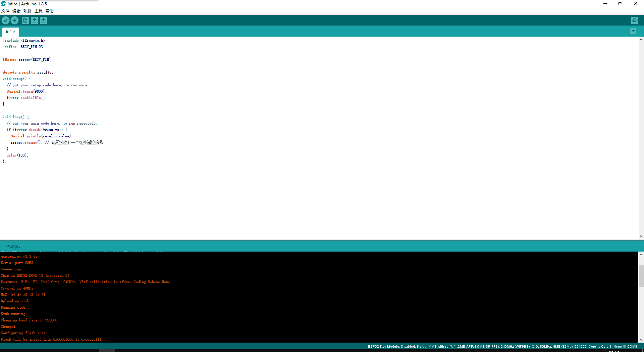Click the 'decode_results results;' line
Viewport: 644px width, 352px height.
pos(28,73)
